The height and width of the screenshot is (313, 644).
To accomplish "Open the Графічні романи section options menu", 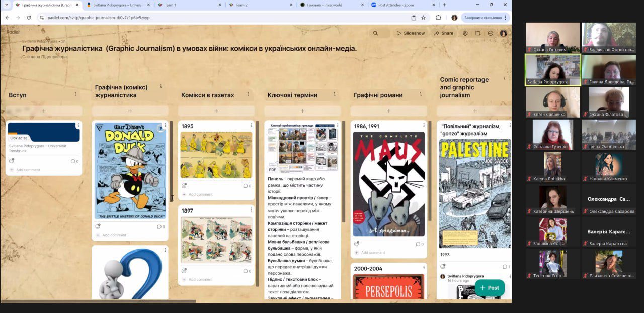I will 421,94.
